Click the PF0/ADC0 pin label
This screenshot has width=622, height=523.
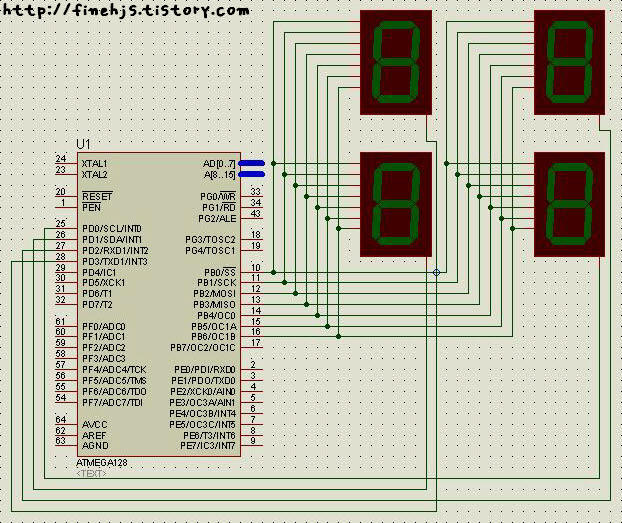104,327
